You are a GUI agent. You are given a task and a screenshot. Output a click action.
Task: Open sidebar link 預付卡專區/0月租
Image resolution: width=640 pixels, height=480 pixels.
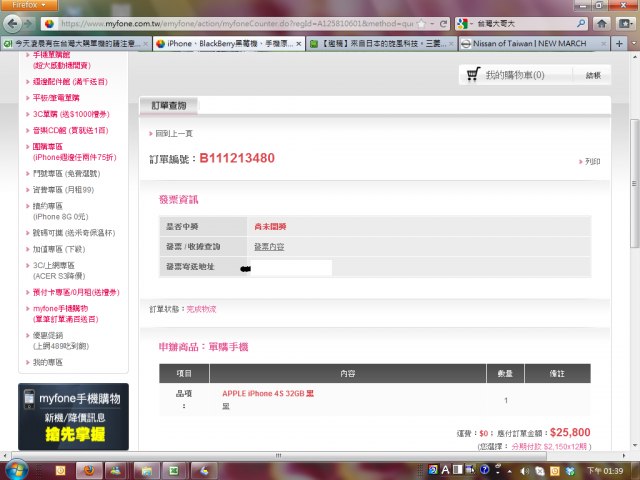pos(76,292)
